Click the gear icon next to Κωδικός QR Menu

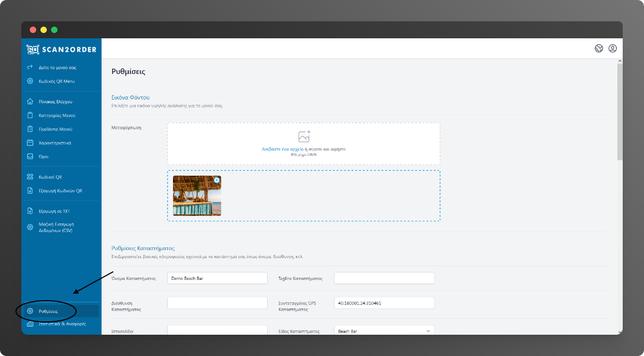point(30,81)
